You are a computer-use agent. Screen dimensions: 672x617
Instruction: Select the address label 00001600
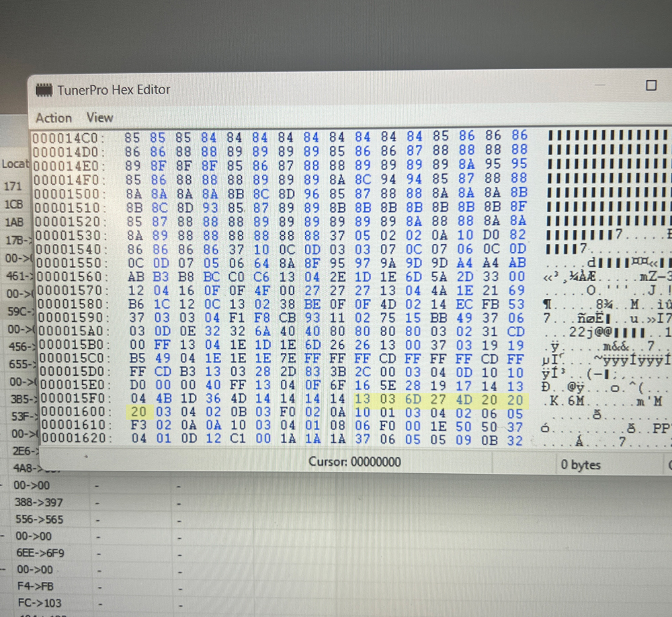pyautogui.click(x=70, y=412)
